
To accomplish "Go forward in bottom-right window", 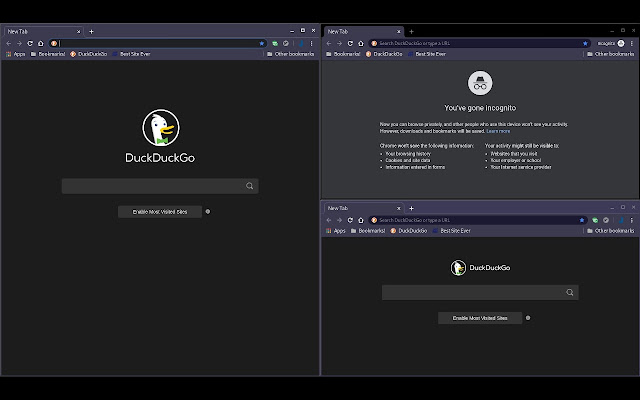I will point(339,220).
